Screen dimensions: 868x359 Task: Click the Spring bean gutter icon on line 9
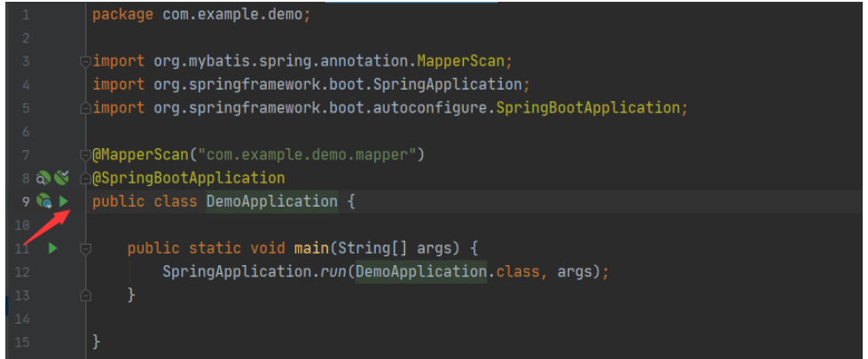(44, 201)
